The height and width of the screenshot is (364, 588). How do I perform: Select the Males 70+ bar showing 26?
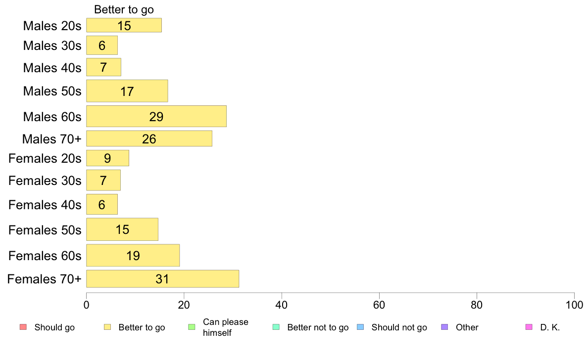(149, 139)
